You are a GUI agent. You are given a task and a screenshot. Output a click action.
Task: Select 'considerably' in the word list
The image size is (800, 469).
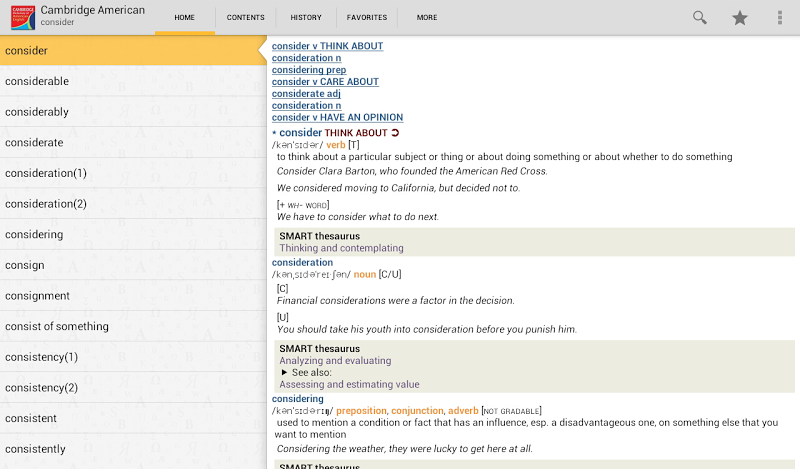[133, 112]
